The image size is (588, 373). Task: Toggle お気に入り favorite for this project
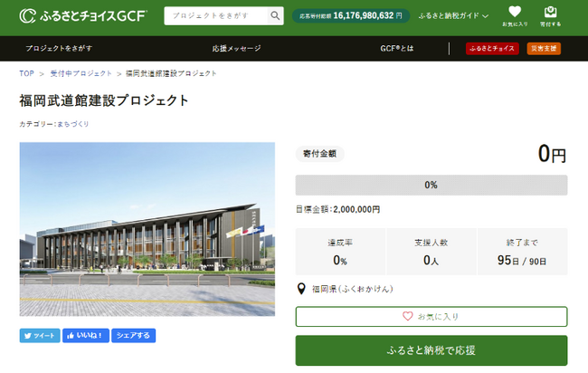(431, 316)
